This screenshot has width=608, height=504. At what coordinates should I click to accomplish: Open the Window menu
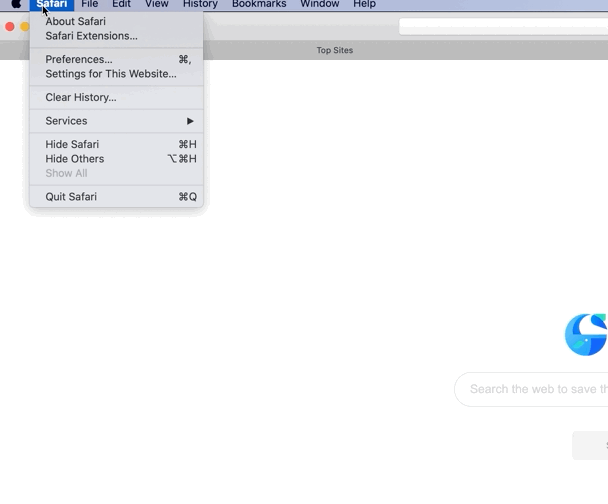click(320, 5)
